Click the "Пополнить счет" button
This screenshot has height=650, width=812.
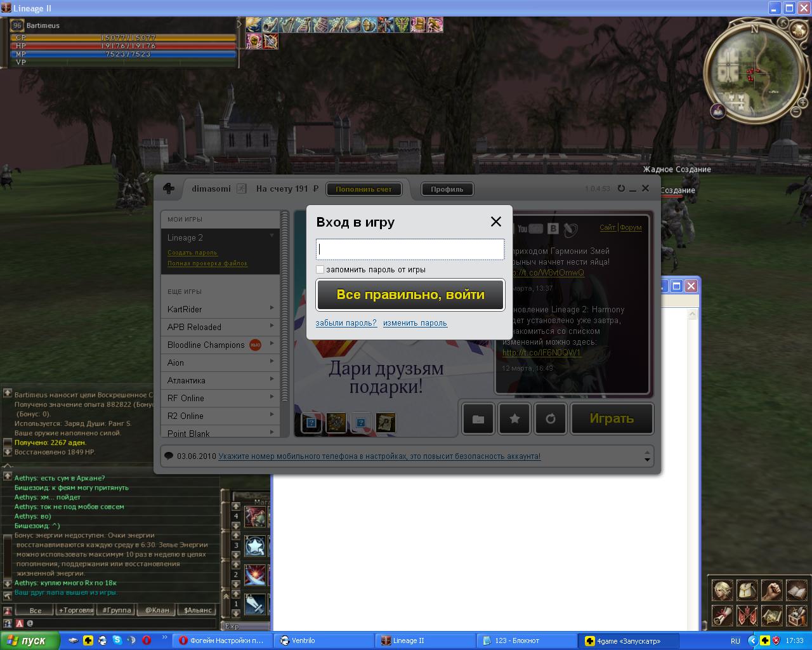pyautogui.click(x=364, y=189)
